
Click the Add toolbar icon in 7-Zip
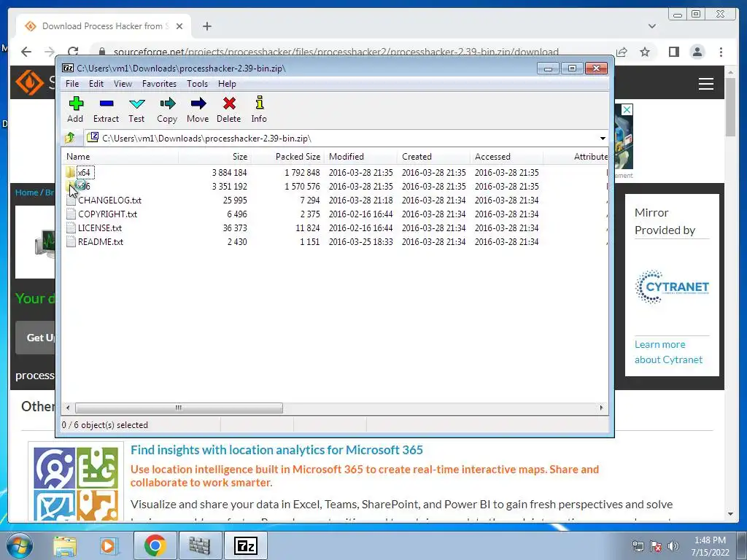(75, 109)
